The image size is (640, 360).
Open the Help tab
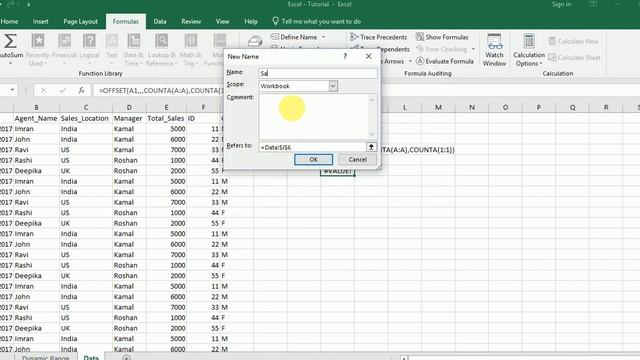coord(251,22)
